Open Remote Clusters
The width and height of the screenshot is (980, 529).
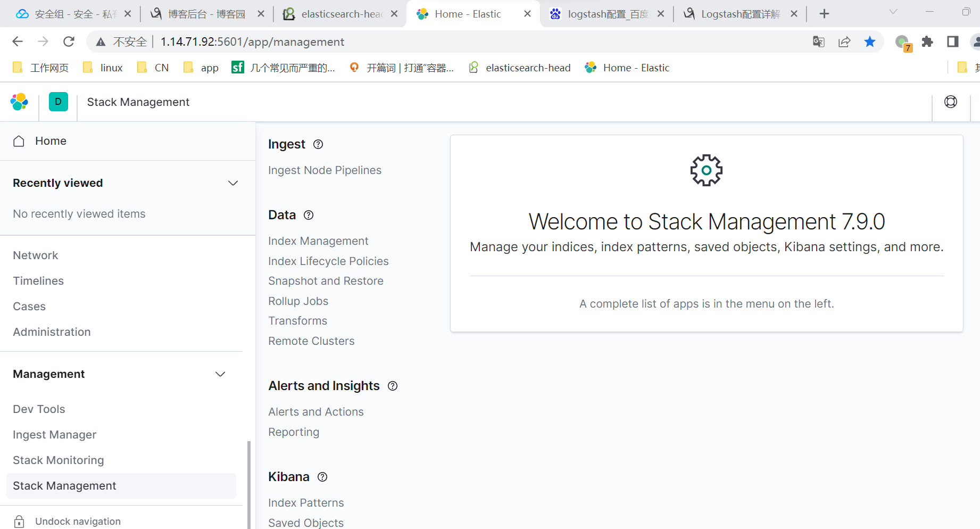click(x=311, y=341)
